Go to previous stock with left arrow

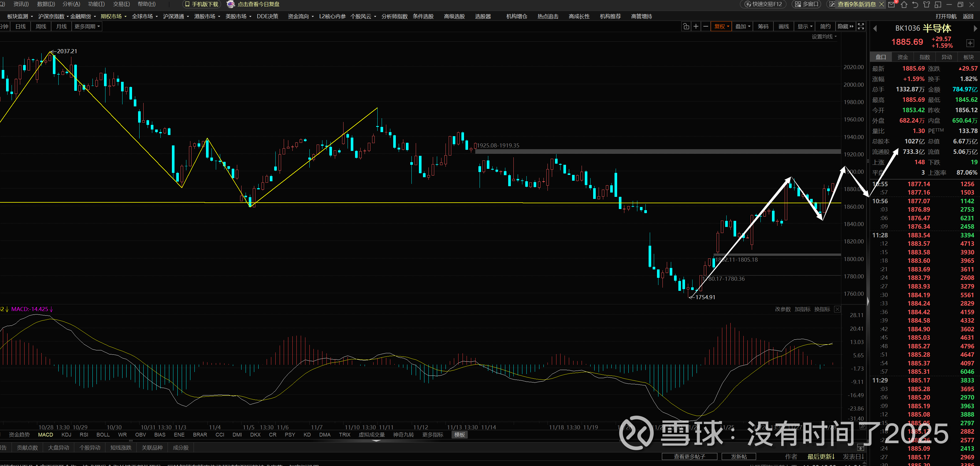click(x=875, y=29)
